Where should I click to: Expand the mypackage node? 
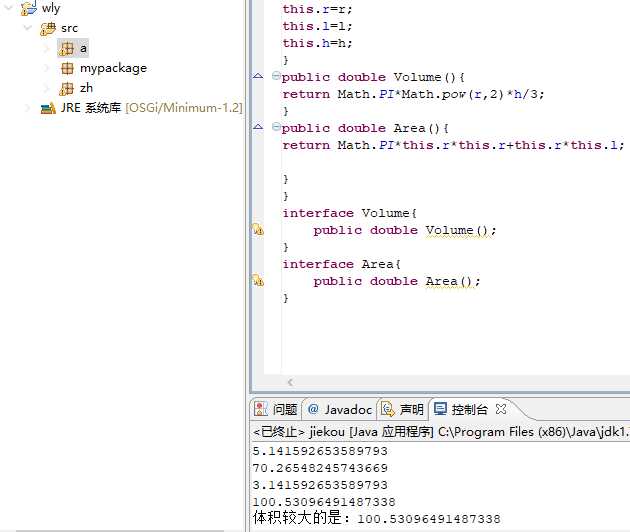tap(47, 68)
